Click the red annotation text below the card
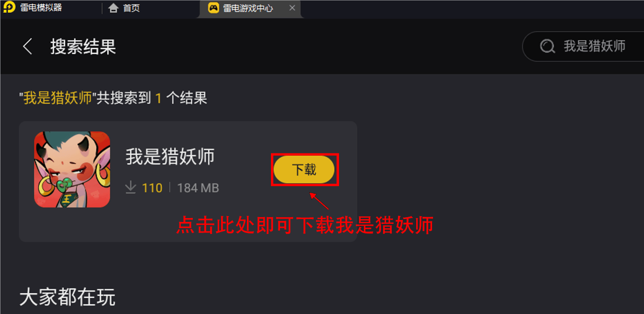 (x=305, y=225)
